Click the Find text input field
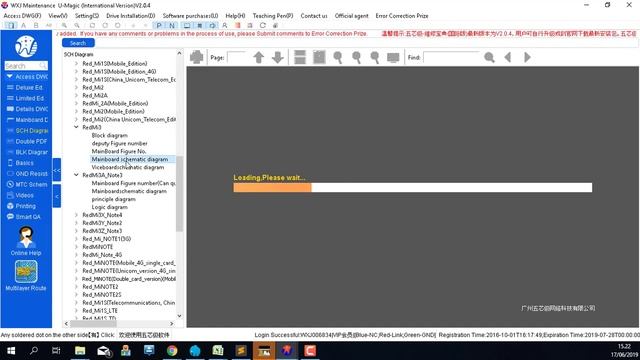This screenshot has width=640, height=360. point(452,57)
